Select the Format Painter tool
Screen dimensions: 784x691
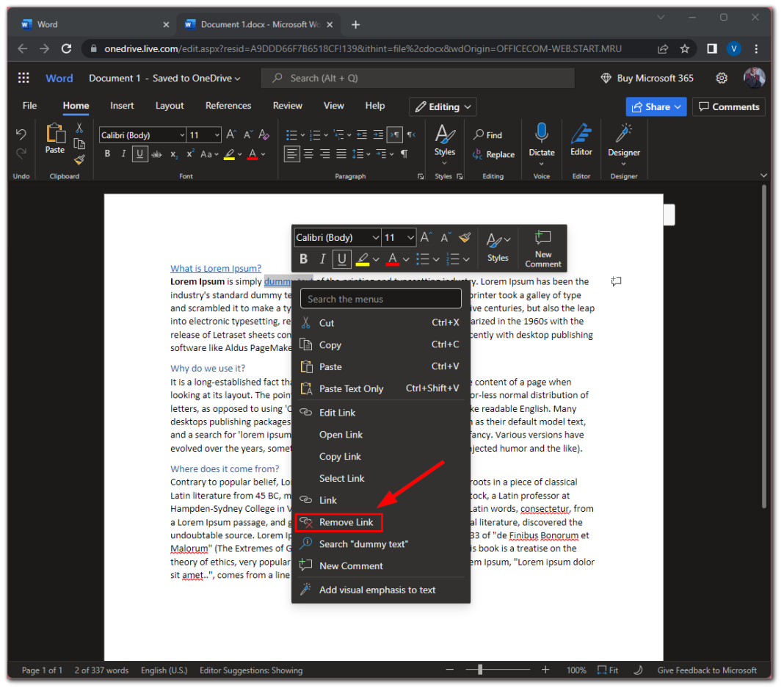click(x=79, y=161)
